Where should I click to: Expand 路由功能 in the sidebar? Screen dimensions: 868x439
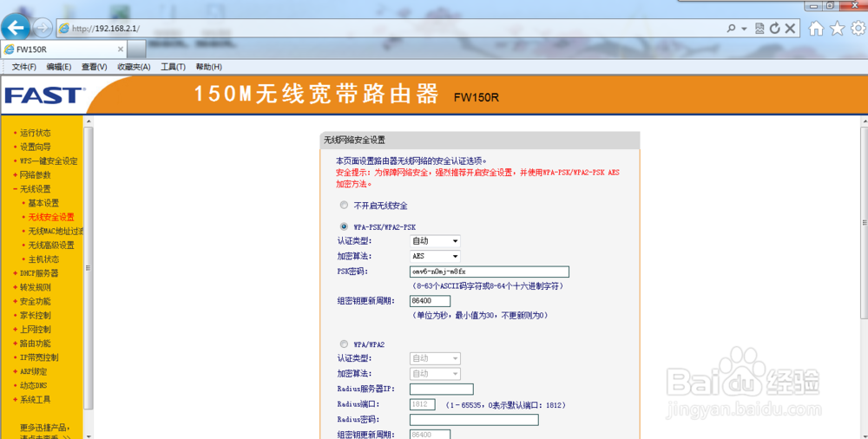(36, 344)
